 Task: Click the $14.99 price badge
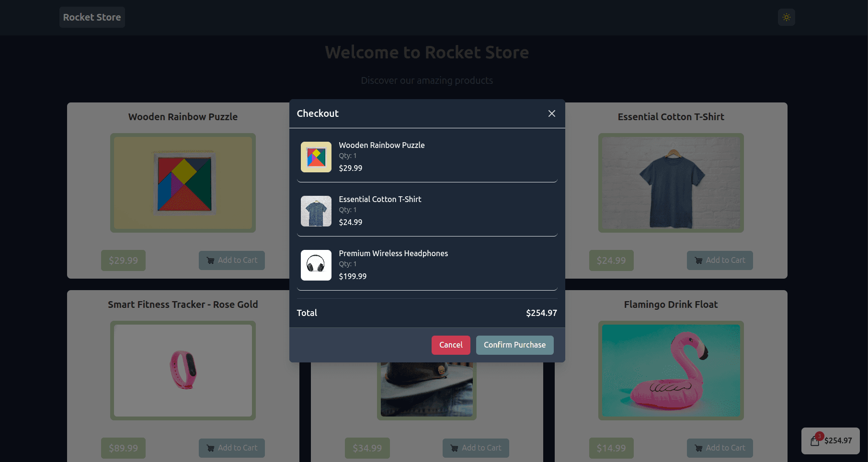point(611,448)
